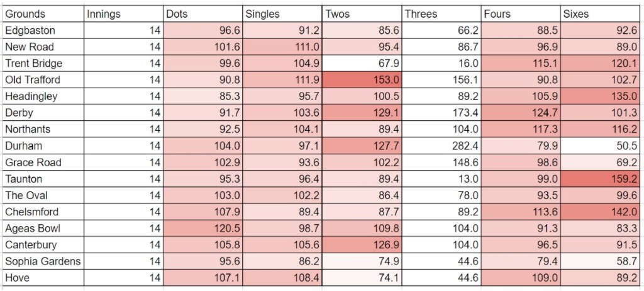Image resolution: width=644 pixels, height=291 pixels.
Task: Click the Edgbaston ground name cell
Action: tap(42, 30)
